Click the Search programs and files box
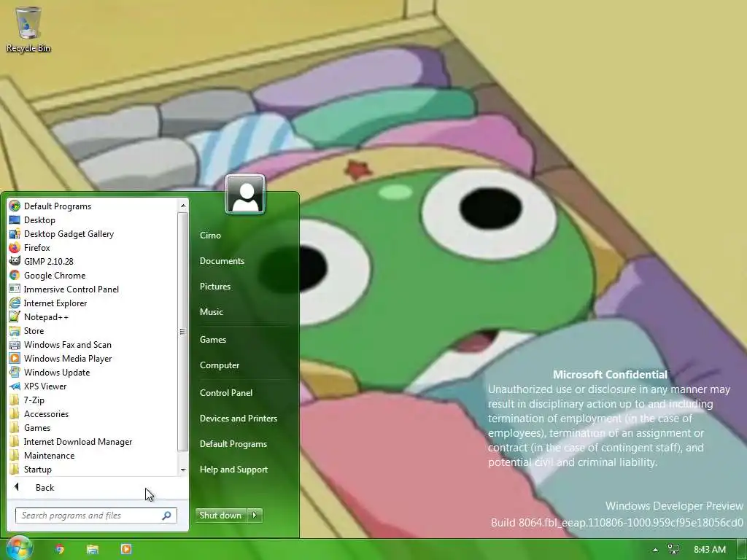 (96, 516)
